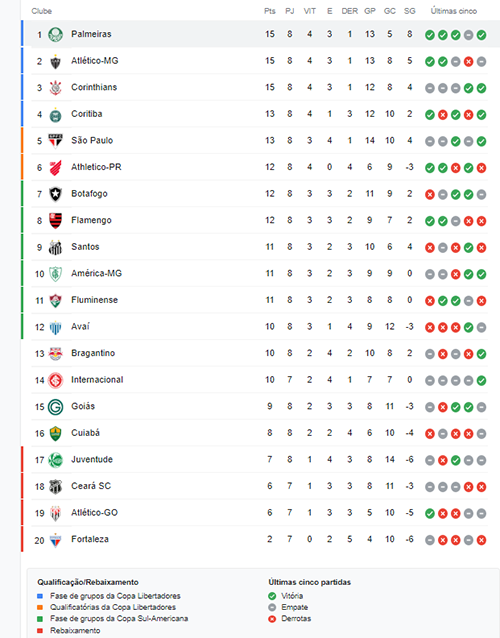Click the Bragantino club crest
The height and width of the screenshot is (638, 500).
(55, 354)
